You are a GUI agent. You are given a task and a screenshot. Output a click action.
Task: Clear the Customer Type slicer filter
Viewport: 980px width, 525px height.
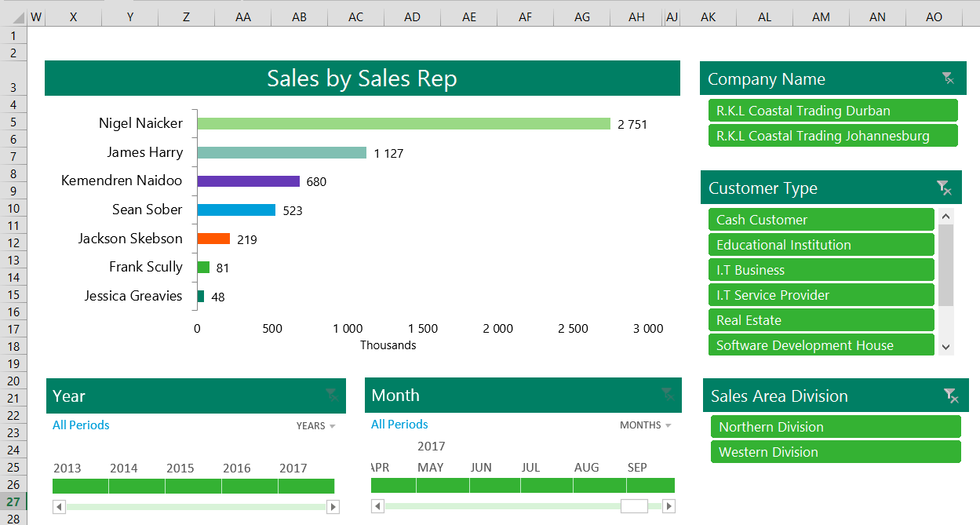click(x=944, y=188)
